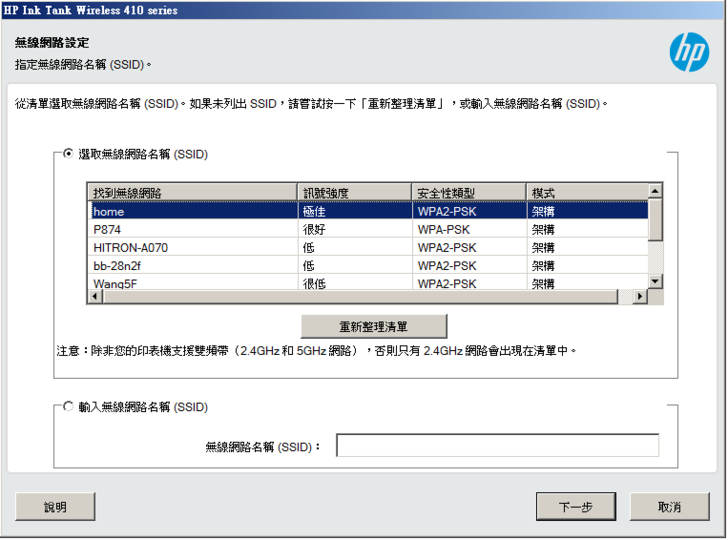Click the network list scroll left arrow

pos(95,296)
